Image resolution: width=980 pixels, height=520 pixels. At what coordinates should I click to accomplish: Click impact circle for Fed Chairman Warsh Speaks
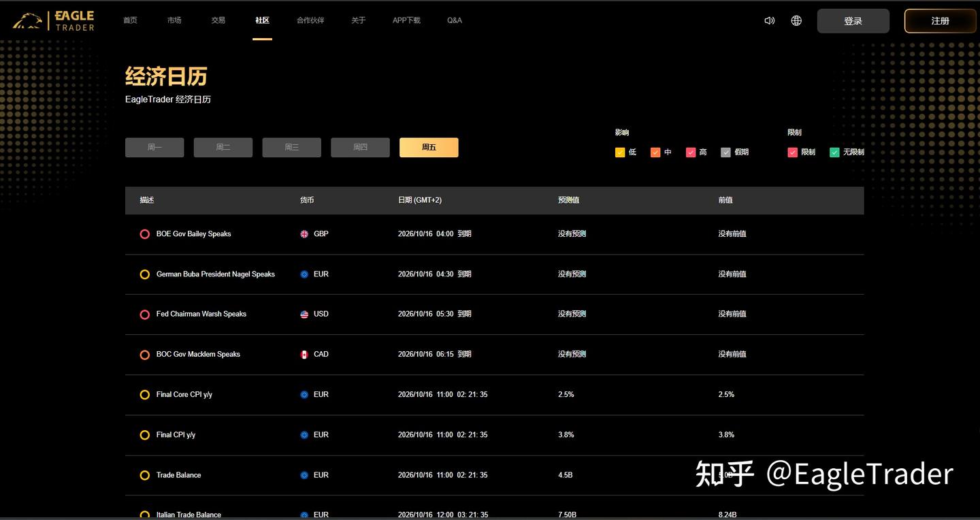pyautogui.click(x=144, y=314)
